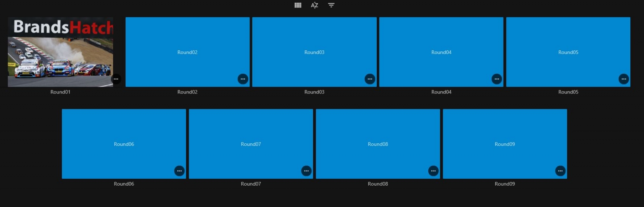Click the Round09 caption text below card
Image resolution: width=644 pixels, height=207 pixels.
(504, 184)
